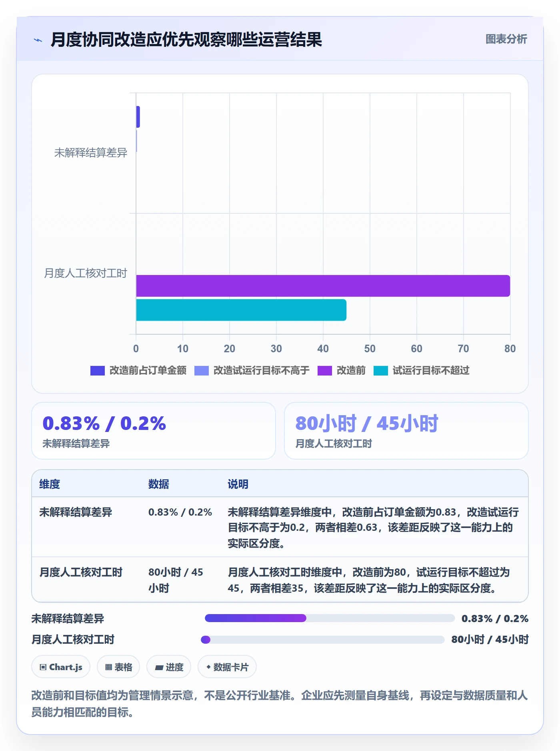560x751 pixels.
Task: Toggle the 改造试运行目标不高于 legend swatch
Action: click(x=202, y=371)
